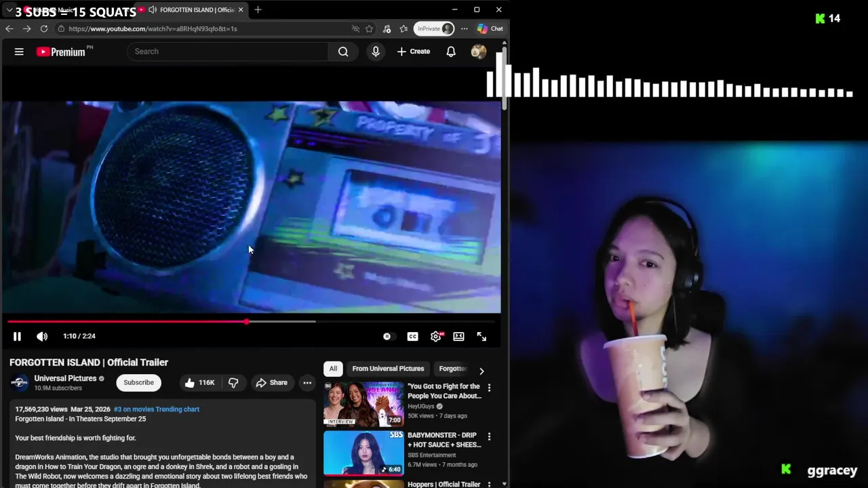Pause the video
The width and height of the screenshot is (868, 488).
17,336
